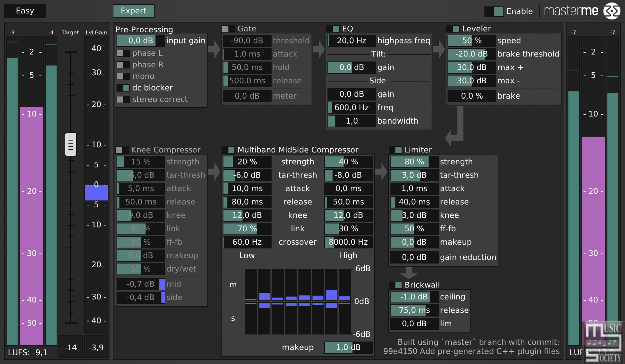
Task: Click the Lvl Gain -3,9 readout
Action: [x=96, y=347]
